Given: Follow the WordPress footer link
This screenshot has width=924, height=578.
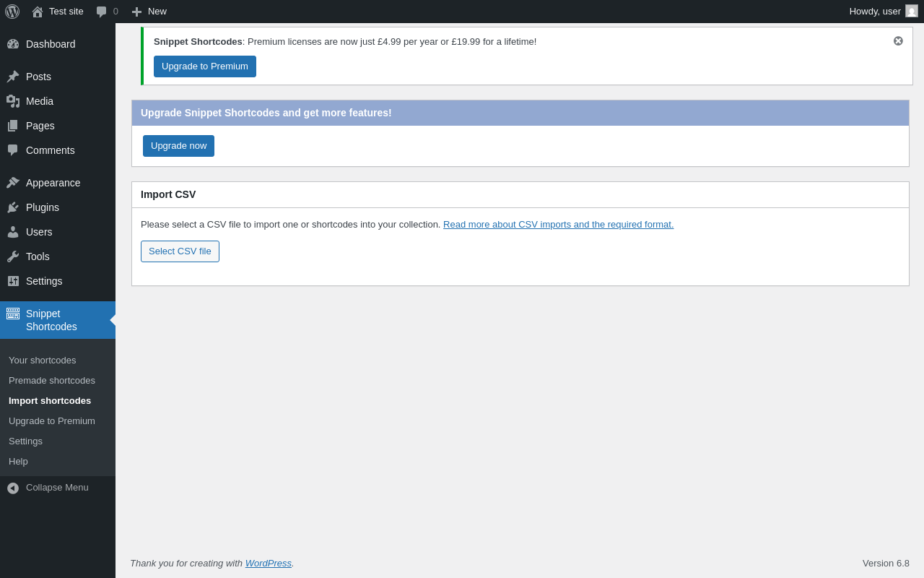Looking at the screenshot, I should click(x=269, y=564).
